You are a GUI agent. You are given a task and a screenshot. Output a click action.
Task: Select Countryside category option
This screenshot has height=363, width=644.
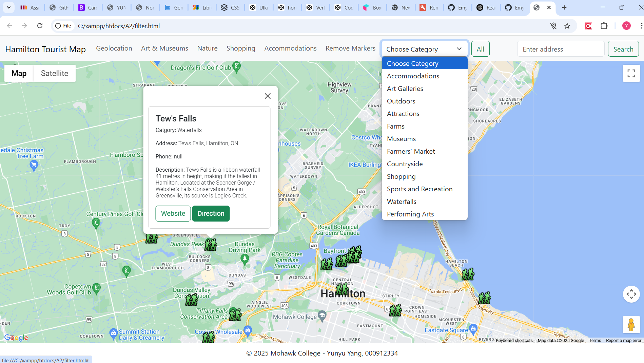[424, 164]
